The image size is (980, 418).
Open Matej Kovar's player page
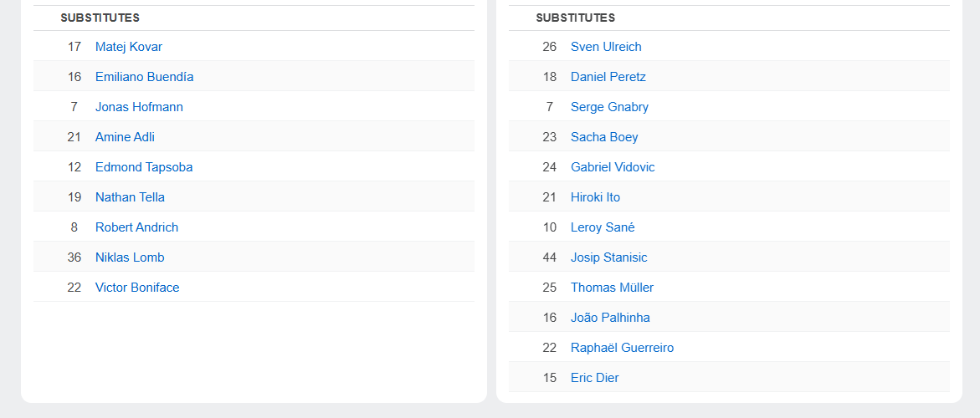(x=129, y=47)
